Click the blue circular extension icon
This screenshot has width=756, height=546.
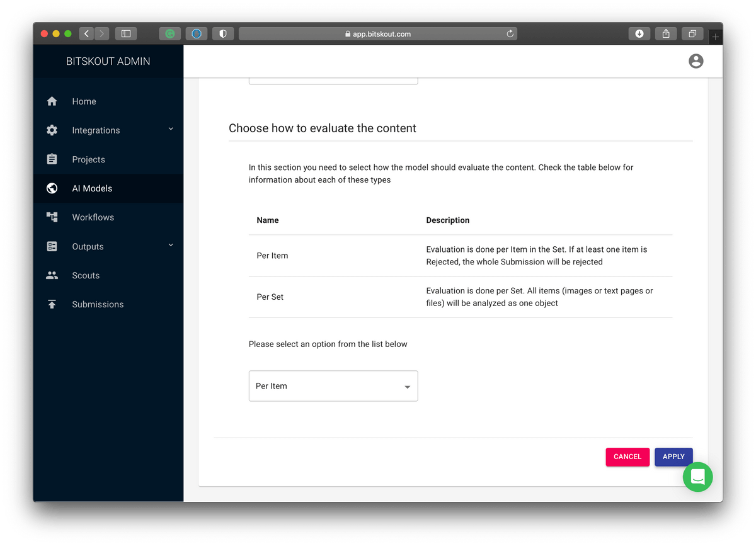[x=197, y=34]
